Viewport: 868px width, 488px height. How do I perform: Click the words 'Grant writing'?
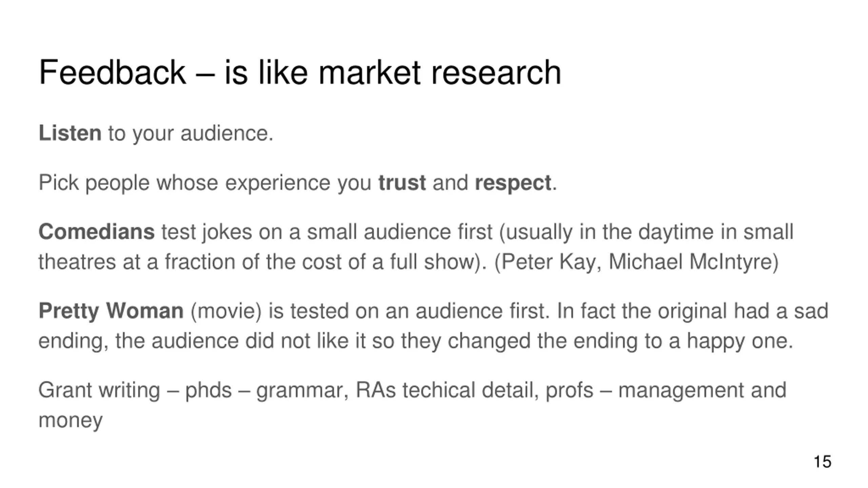click(99, 390)
